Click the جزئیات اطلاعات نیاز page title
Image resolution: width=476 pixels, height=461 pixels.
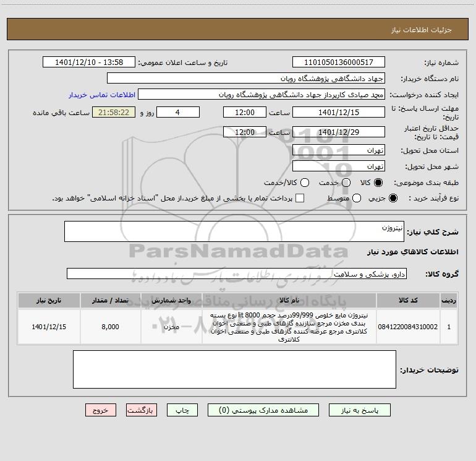click(x=422, y=30)
